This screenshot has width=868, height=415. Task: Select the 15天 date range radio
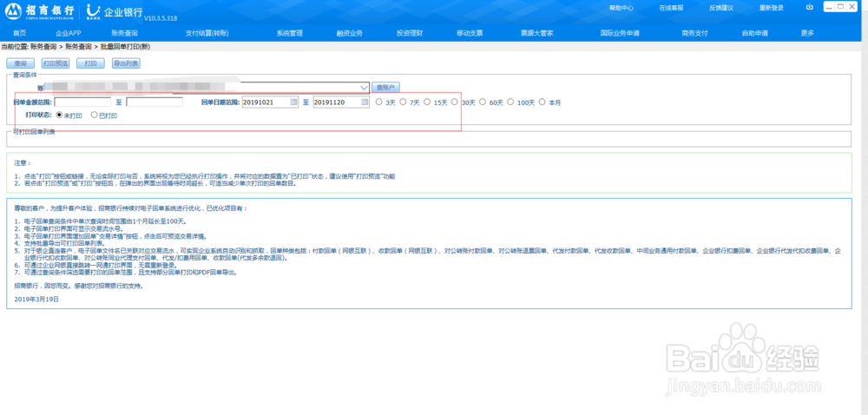pyautogui.click(x=427, y=102)
